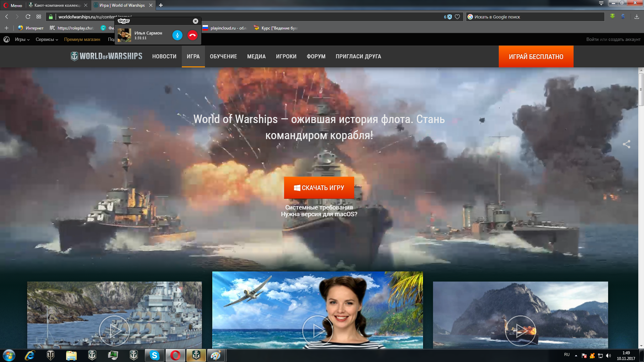Open the ПРИГЛАСИ ДРУГА menu item
The image size is (644, 362).
point(358,57)
